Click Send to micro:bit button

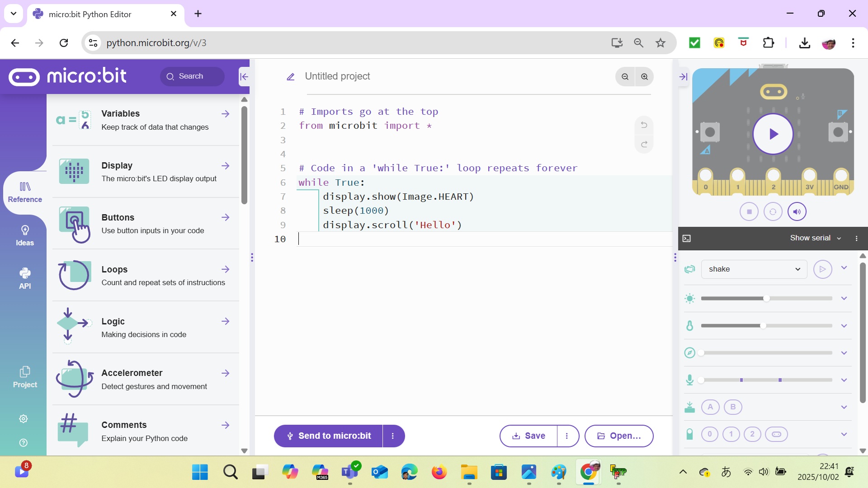(x=329, y=436)
